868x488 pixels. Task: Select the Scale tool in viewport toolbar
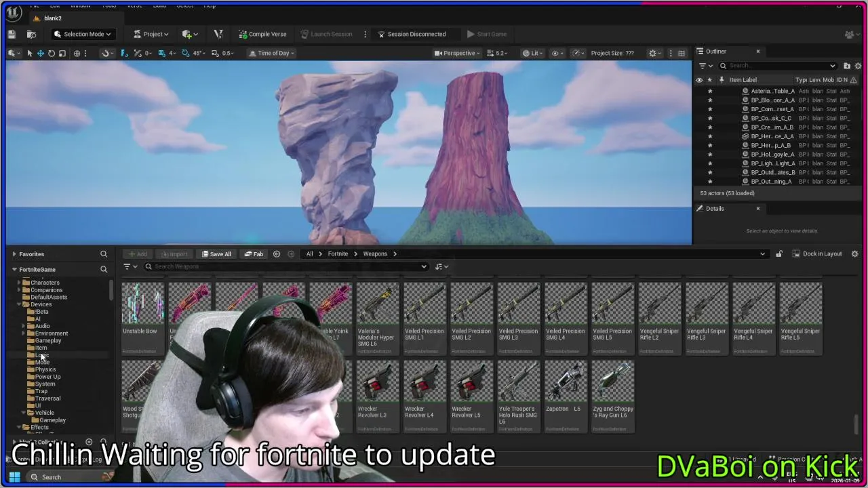(x=62, y=53)
